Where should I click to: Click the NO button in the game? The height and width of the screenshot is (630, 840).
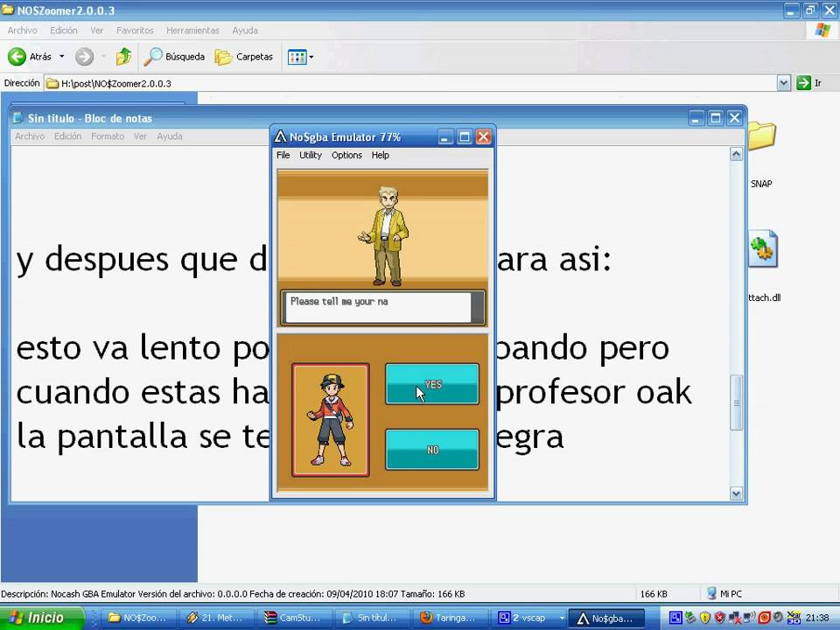(432, 450)
